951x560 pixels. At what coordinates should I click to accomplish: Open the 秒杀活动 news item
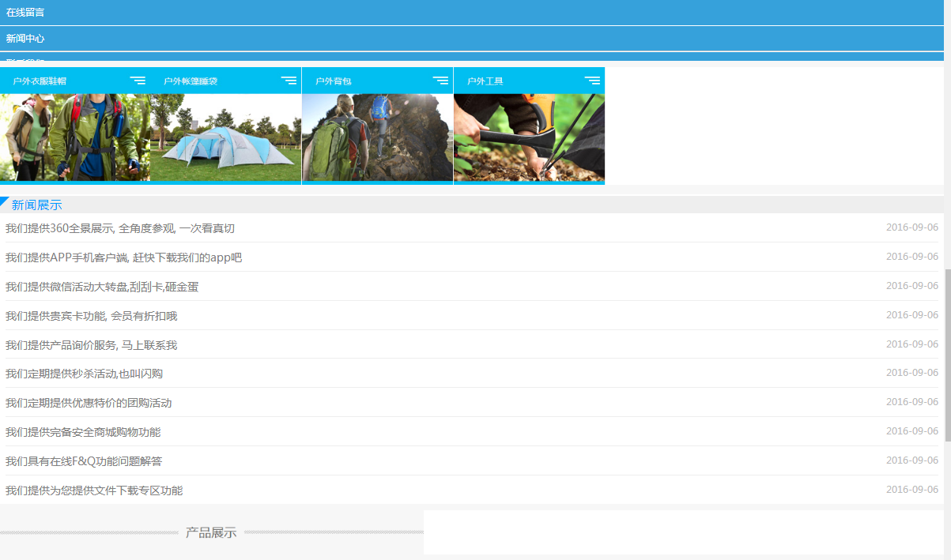point(84,374)
